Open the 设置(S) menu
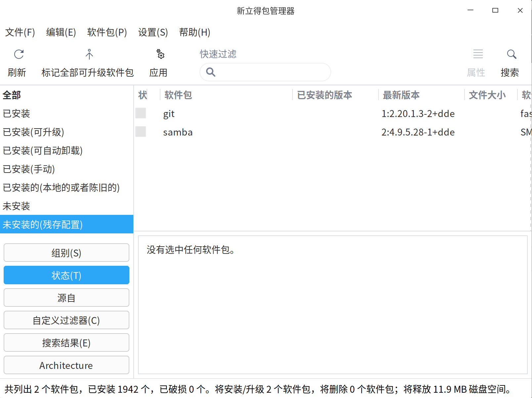Image resolution: width=532 pixels, height=398 pixels. pyautogui.click(x=153, y=32)
